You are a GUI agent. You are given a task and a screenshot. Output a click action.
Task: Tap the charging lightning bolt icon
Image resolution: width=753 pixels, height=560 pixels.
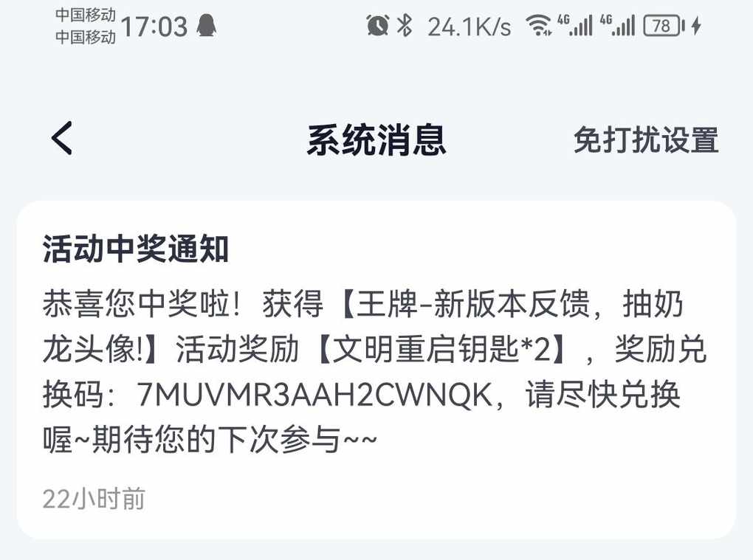696,25
